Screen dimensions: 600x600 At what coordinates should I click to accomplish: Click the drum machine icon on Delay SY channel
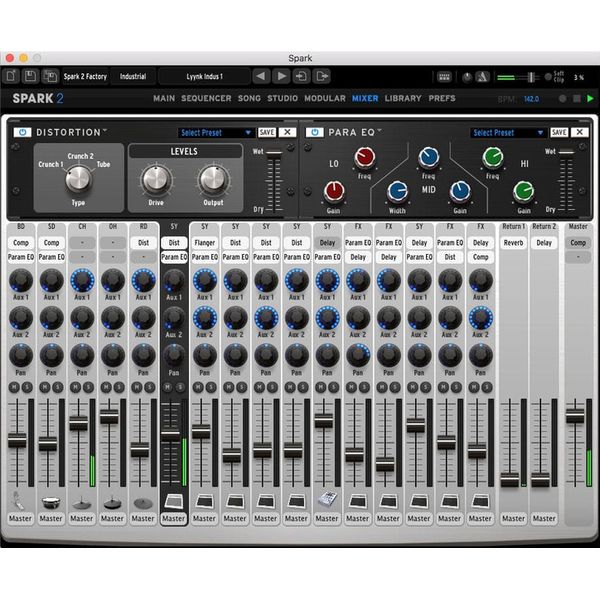[327, 500]
